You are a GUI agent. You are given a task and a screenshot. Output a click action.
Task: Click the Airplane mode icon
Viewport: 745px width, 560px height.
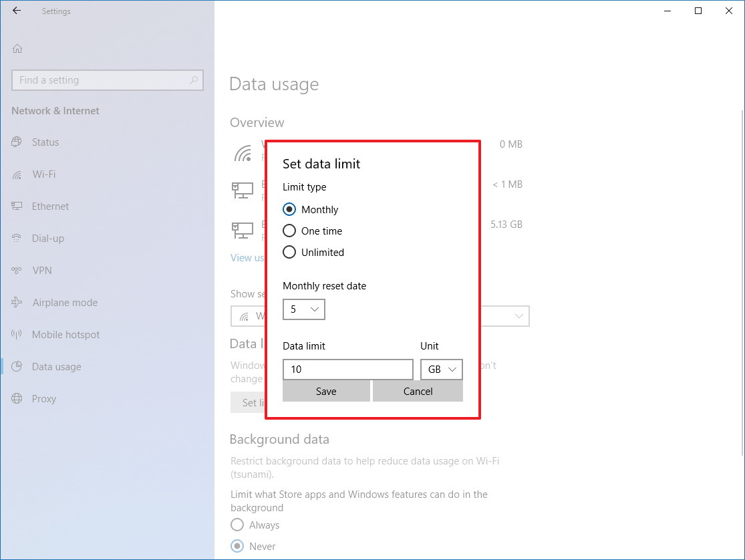coord(17,303)
